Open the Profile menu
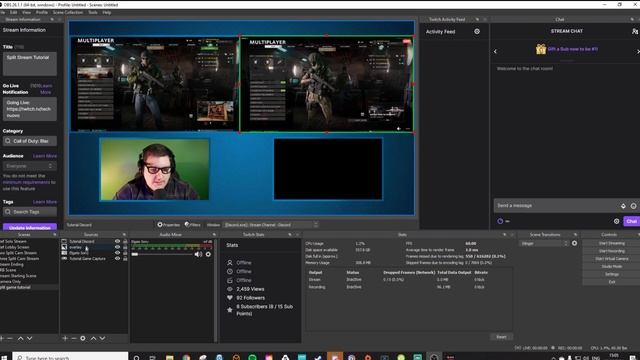The height and width of the screenshot is (360, 640). (x=42, y=13)
